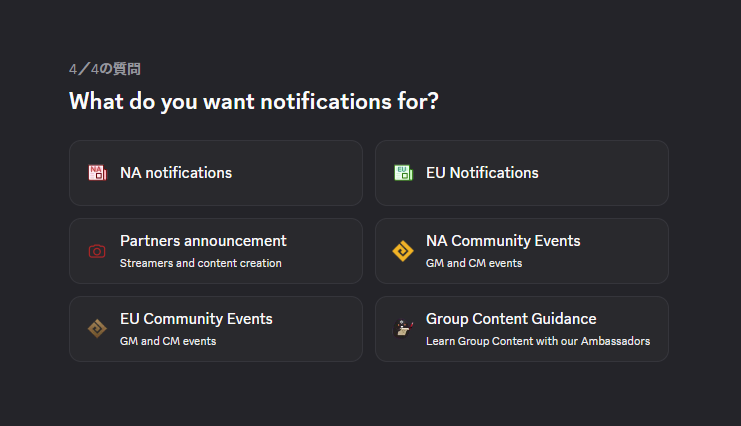Click the brown diamond EU Community icon
This screenshot has height=426, width=741.
(x=97, y=329)
